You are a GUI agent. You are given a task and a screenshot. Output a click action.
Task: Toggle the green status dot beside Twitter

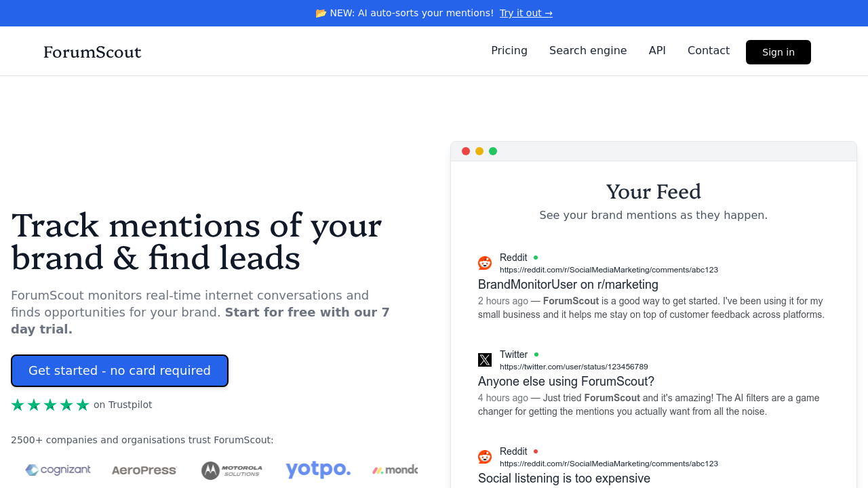pyautogui.click(x=536, y=354)
